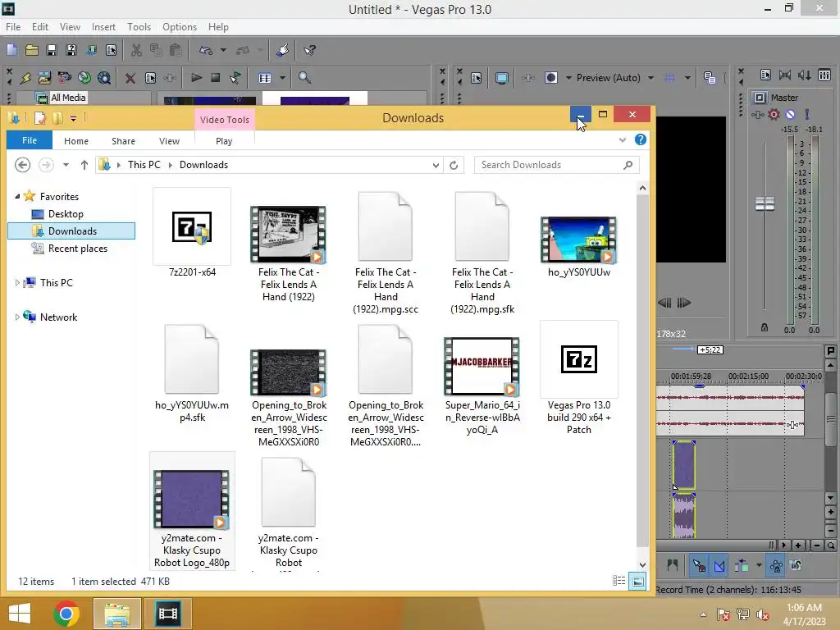Go back using Explorer back arrow button
The image size is (840, 630).
tap(22, 164)
